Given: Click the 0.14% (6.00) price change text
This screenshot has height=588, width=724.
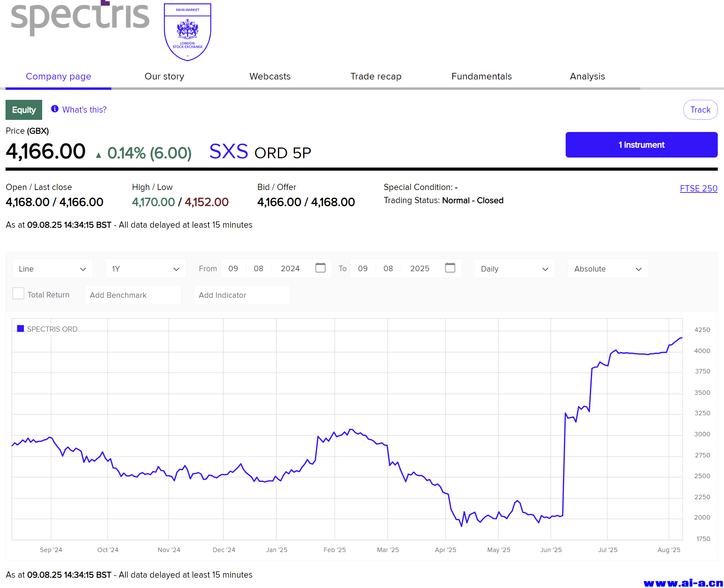Looking at the screenshot, I should (149, 153).
